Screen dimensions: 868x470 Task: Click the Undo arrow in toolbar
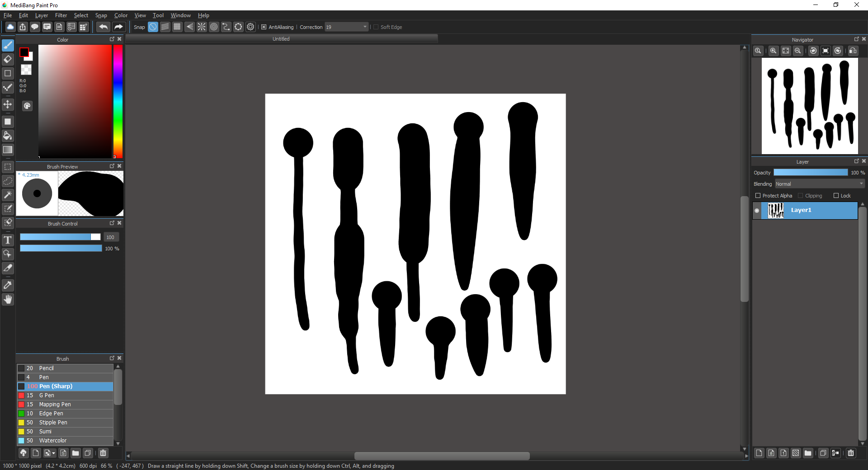click(103, 27)
